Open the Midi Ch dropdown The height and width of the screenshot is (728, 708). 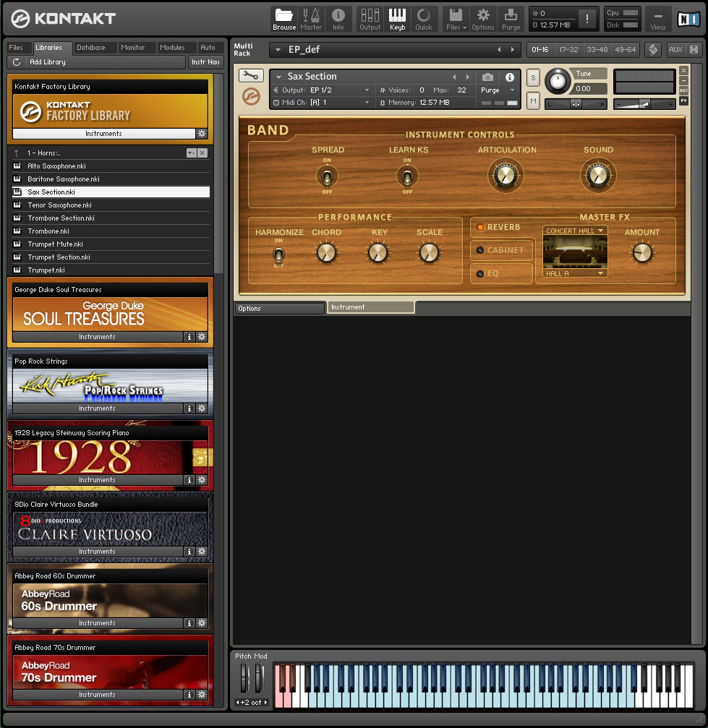click(367, 103)
